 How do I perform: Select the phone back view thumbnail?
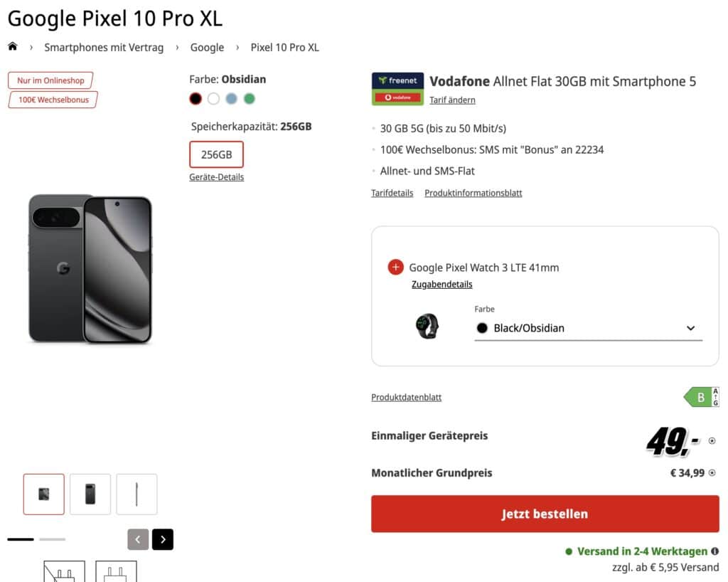pyautogui.click(x=90, y=494)
